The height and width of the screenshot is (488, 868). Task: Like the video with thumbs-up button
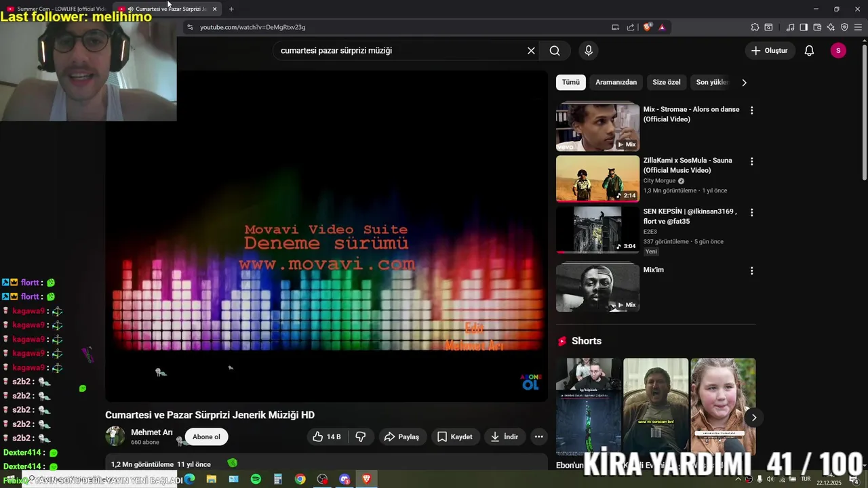(327, 437)
